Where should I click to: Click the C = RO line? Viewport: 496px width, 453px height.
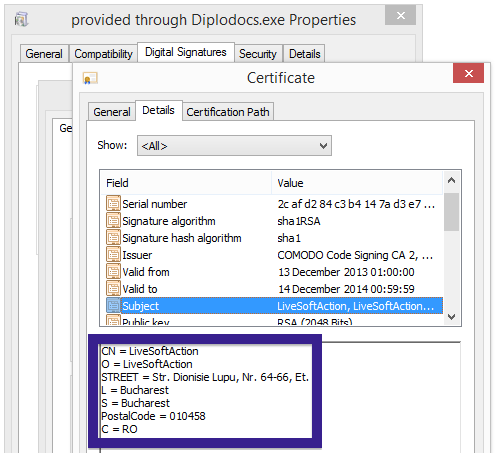coord(119,429)
